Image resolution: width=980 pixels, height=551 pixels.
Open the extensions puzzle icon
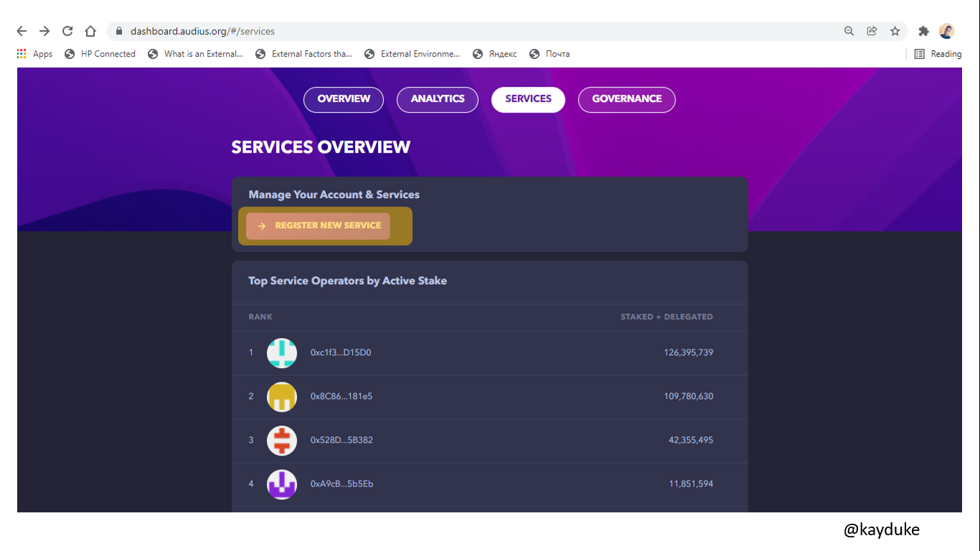pos(923,31)
